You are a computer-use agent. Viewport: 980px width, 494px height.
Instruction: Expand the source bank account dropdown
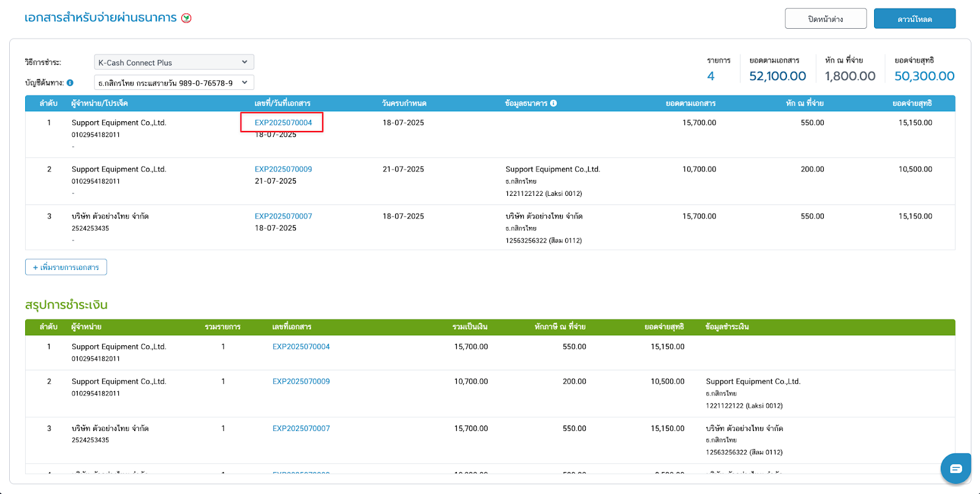tap(174, 83)
